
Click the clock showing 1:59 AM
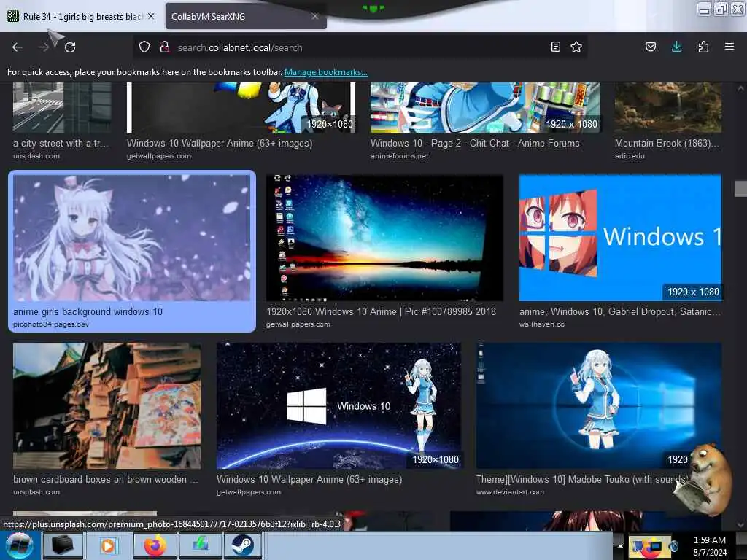point(709,540)
